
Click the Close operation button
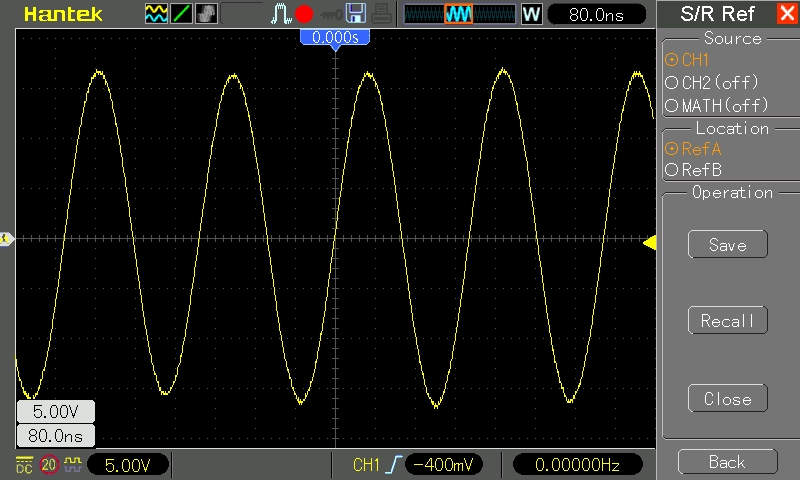click(x=727, y=398)
